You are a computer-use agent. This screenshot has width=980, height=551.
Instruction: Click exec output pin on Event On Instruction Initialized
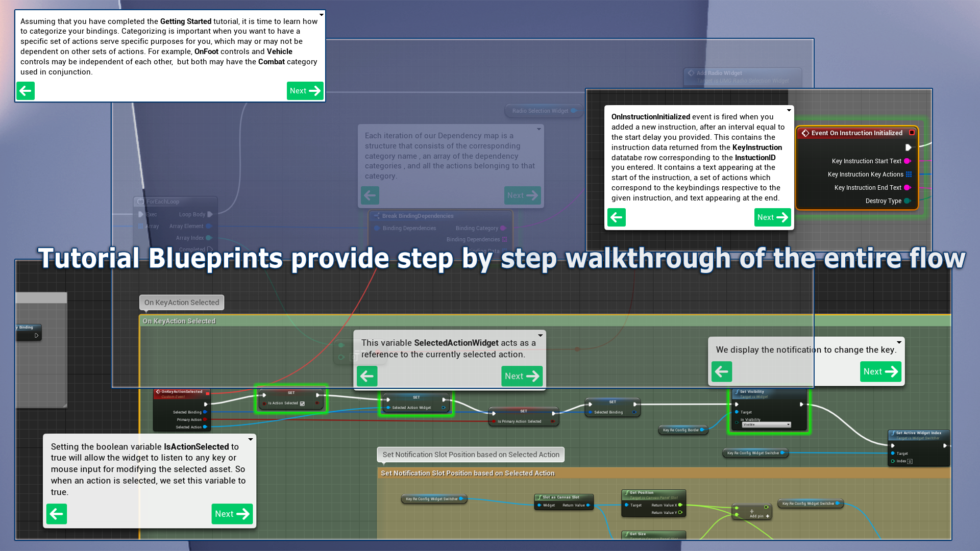point(909,147)
